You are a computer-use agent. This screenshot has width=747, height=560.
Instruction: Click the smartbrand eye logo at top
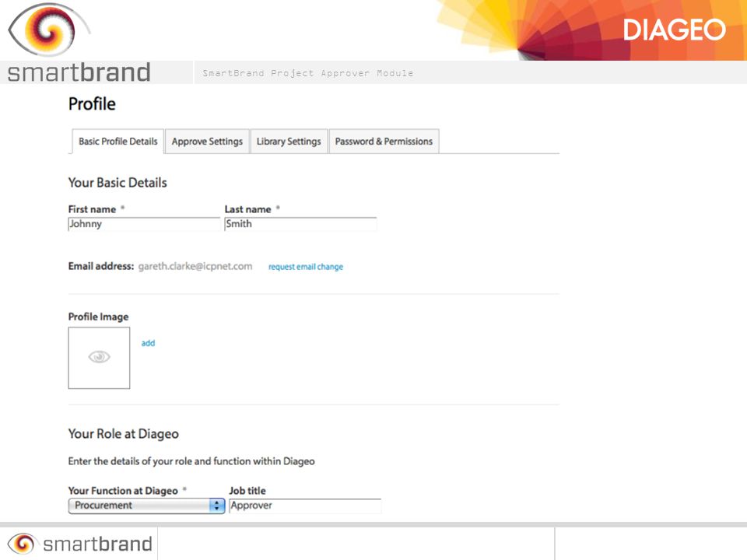pos(49,30)
